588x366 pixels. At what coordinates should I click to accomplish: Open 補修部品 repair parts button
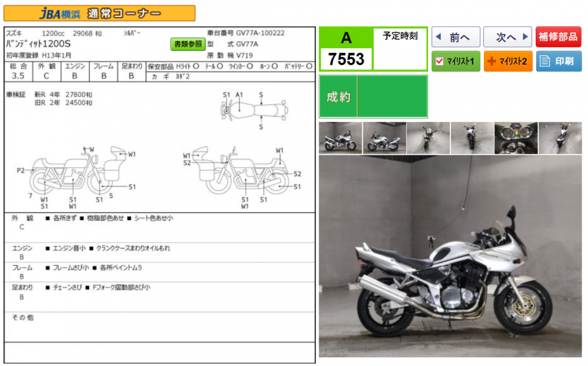click(x=559, y=37)
